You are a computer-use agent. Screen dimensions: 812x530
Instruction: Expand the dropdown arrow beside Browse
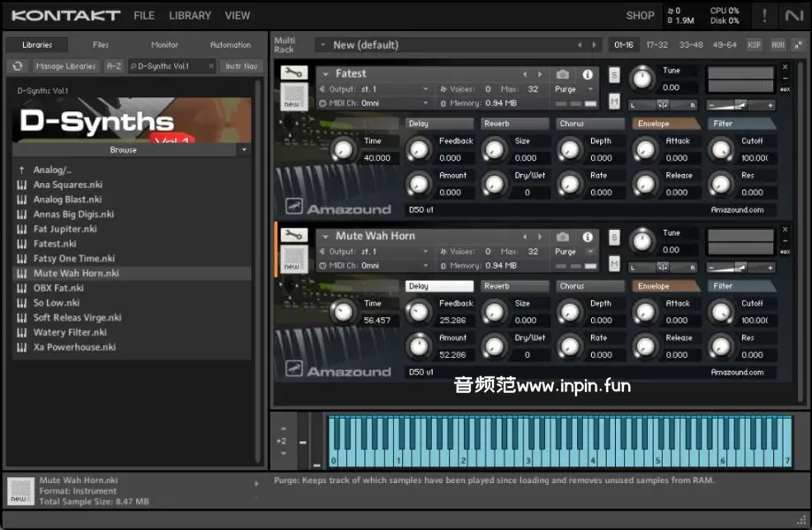click(244, 150)
